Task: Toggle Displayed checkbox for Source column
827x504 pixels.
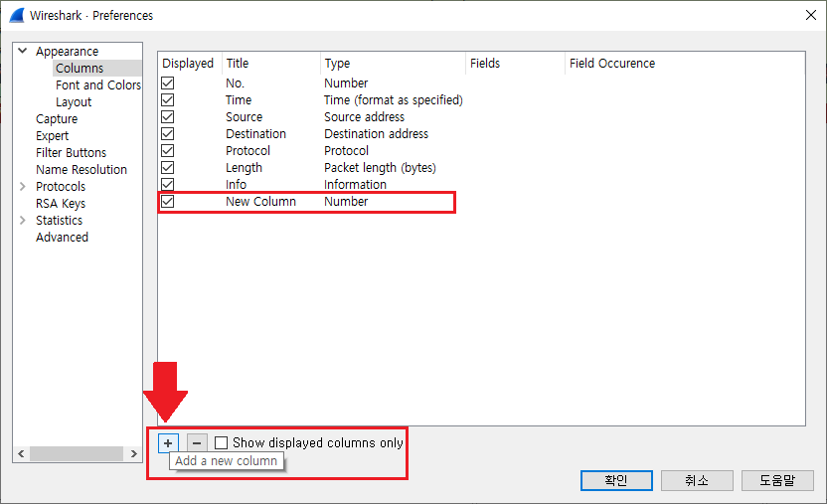Action: [168, 117]
